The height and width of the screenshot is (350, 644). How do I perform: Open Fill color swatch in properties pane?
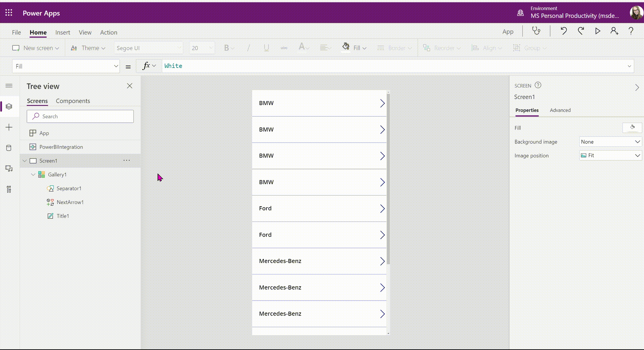tap(632, 128)
